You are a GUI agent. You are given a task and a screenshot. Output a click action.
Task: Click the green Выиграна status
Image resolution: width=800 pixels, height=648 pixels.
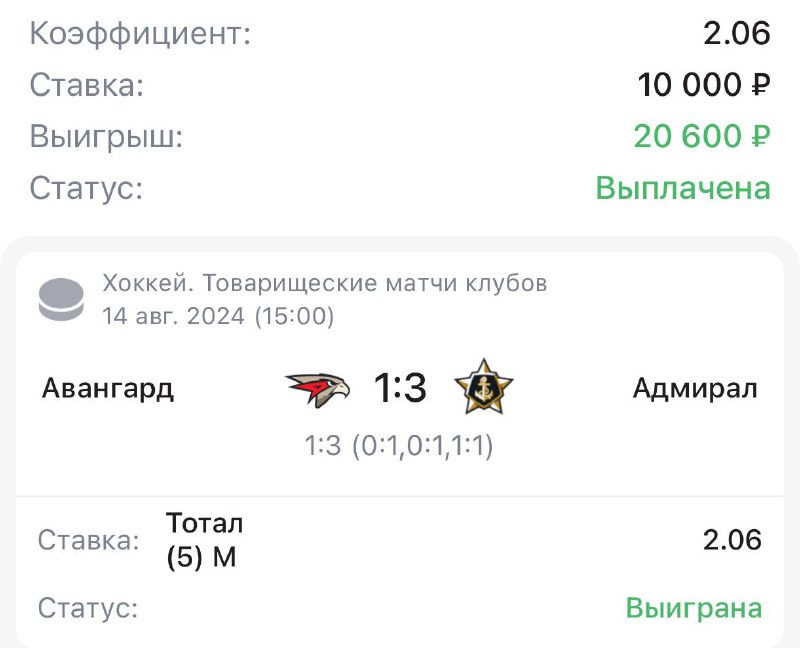(x=694, y=607)
